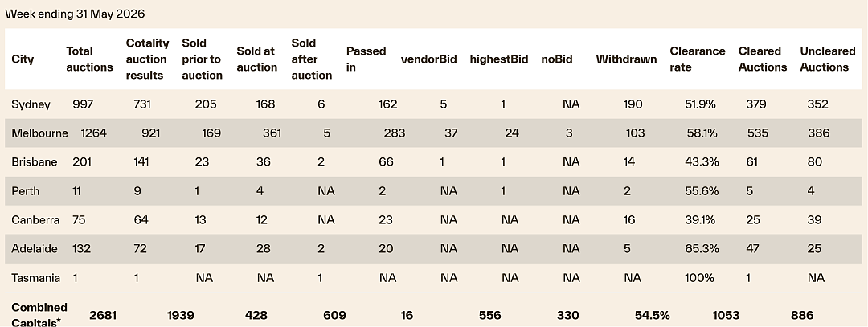Select the Total auctions column header
This screenshot has height=327, width=868.
pos(89,59)
